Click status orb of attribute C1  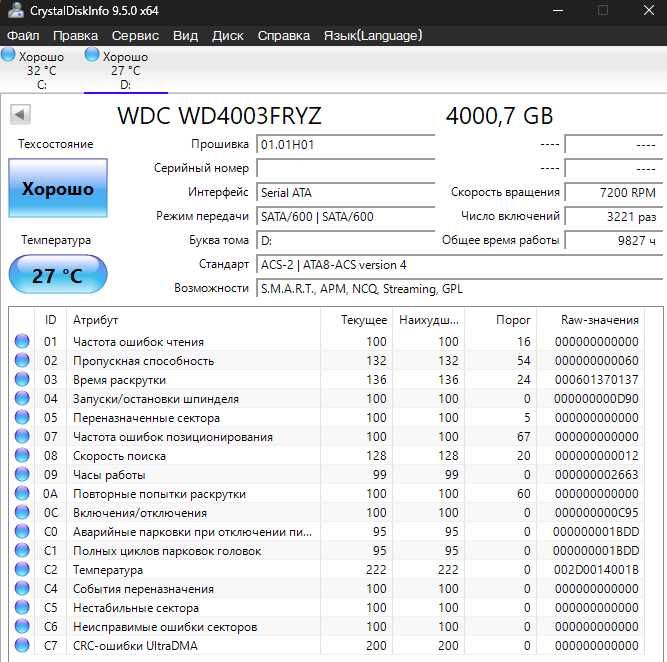pyautogui.click(x=22, y=550)
